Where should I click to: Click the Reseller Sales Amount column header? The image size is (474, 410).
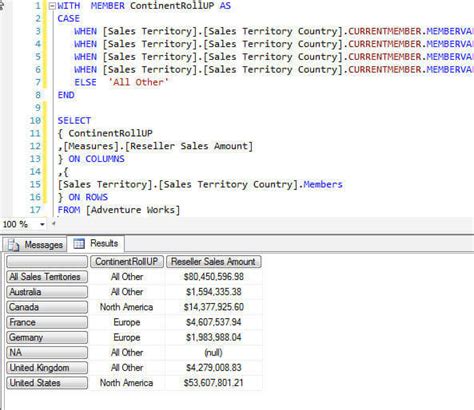coord(213,262)
